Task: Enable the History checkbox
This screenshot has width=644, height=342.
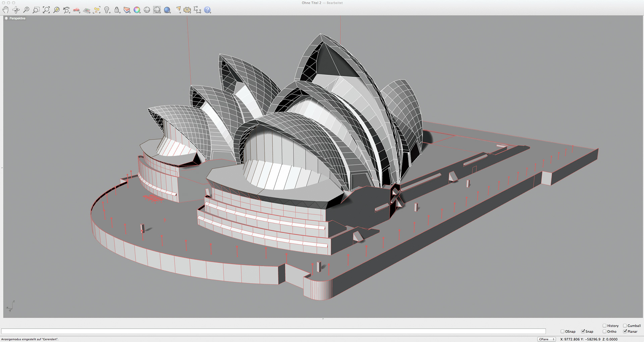Action: coord(604,326)
